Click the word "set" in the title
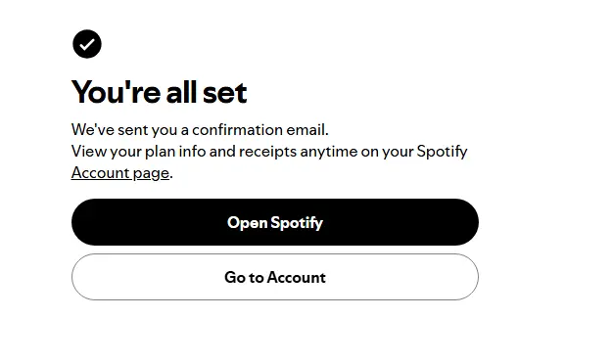Image resolution: width=612 pixels, height=364 pixels. pos(225,93)
